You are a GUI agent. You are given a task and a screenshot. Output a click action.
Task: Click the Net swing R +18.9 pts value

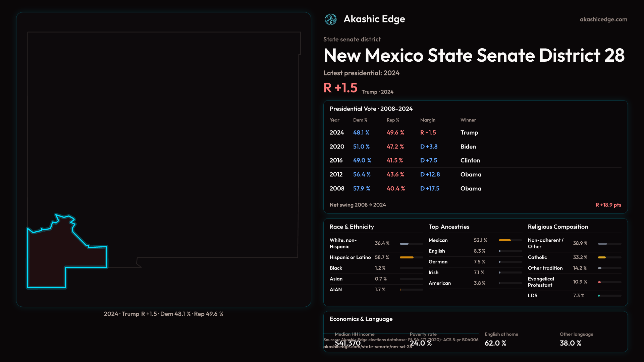608,205
